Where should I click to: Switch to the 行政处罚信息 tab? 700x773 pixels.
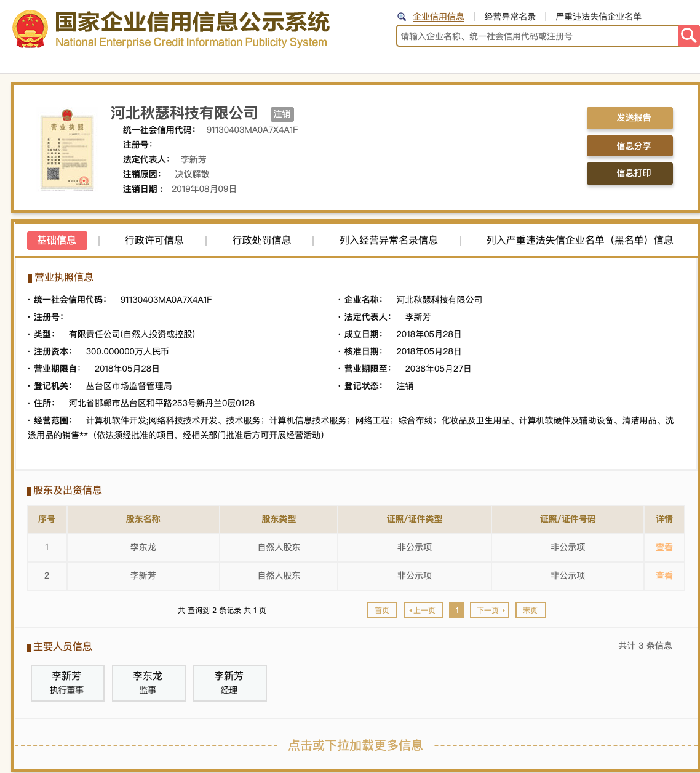261,240
